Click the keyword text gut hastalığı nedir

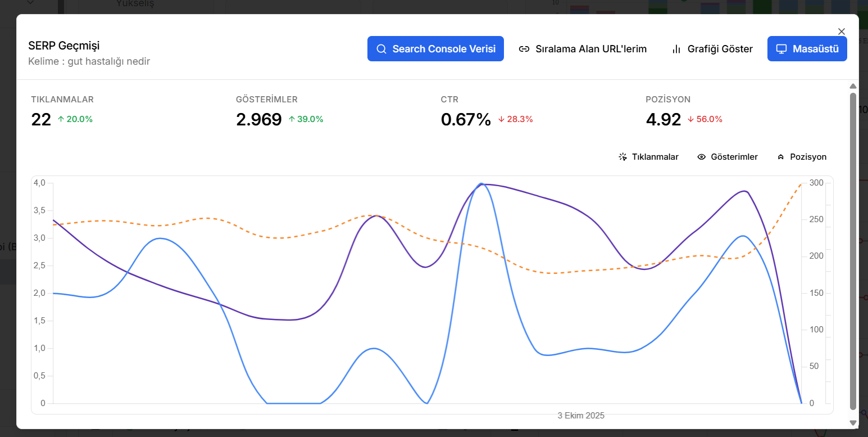click(108, 61)
